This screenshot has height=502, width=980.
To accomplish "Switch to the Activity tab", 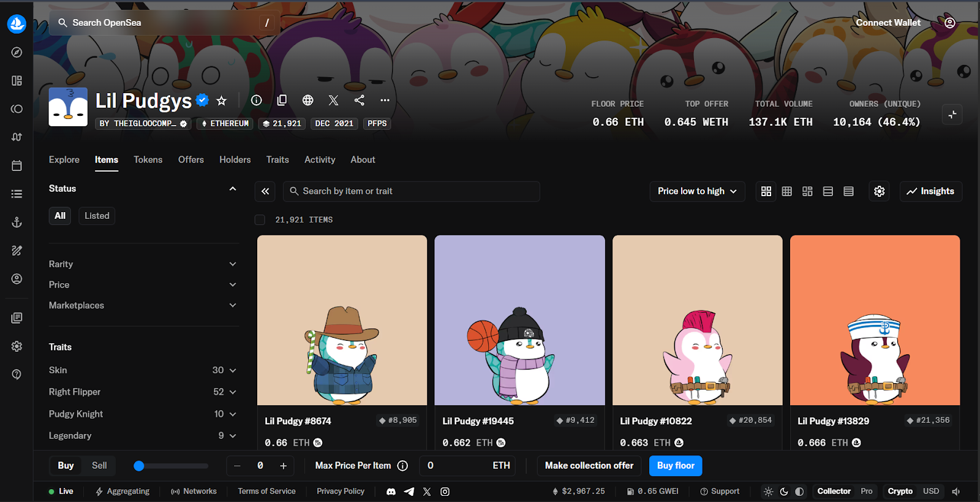I will 320,160.
